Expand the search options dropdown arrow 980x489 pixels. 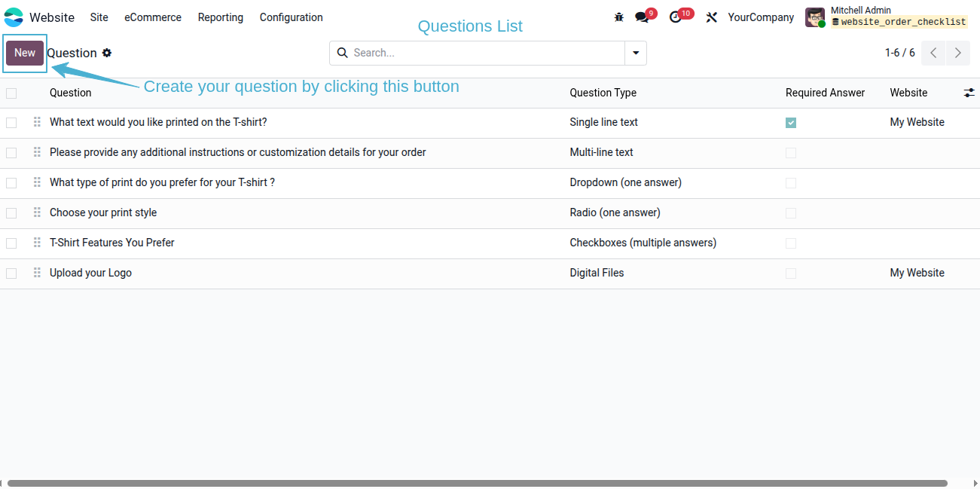pyautogui.click(x=636, y=53)
